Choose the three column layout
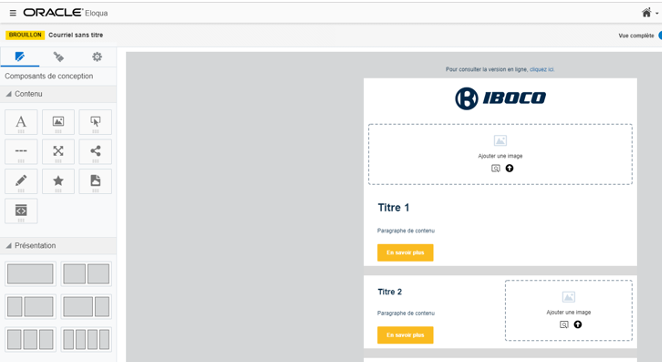This screenshot has height=362, width=662. click(30, 339)
